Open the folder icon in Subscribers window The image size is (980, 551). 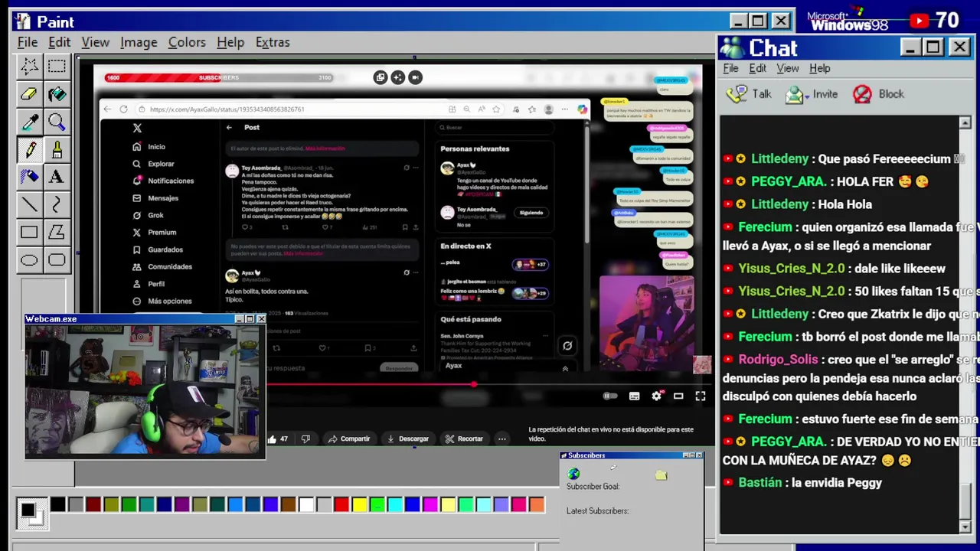point(661,475)
